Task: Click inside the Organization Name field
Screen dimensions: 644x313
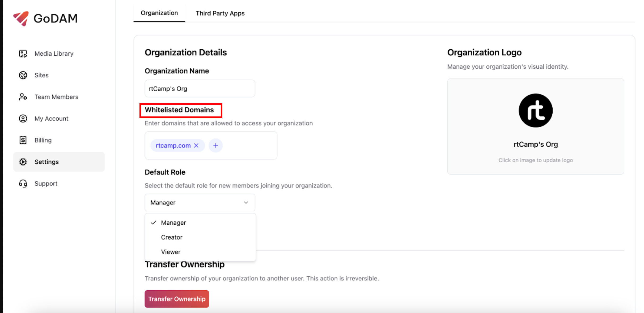Action: (200, 88)
